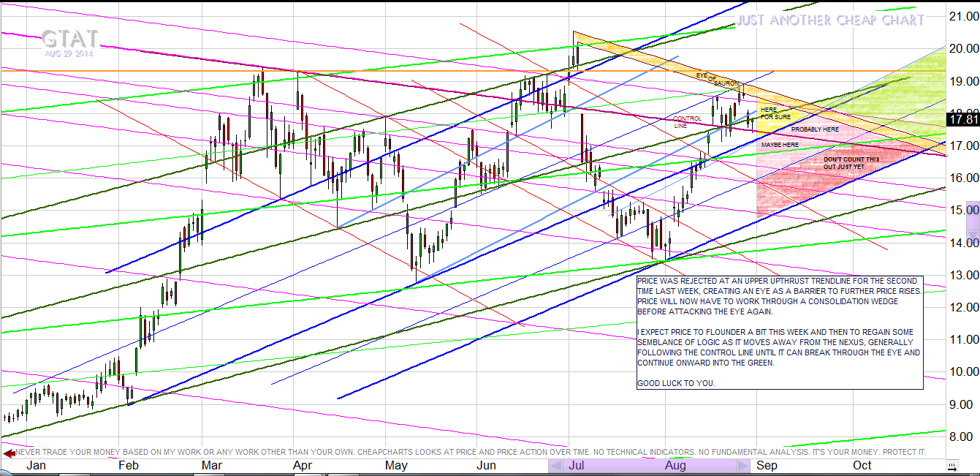Select the Maybe Here annotation label
Screen dimensions: 980x476
pos(780,145)
